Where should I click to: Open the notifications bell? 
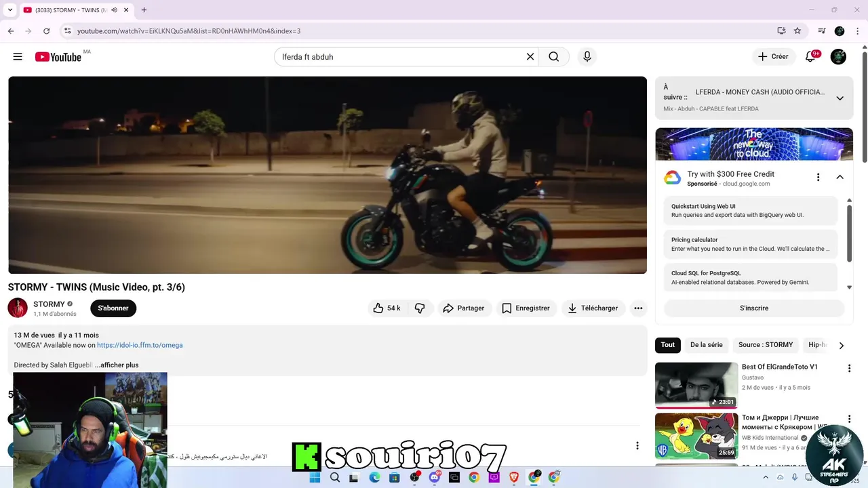810,57
